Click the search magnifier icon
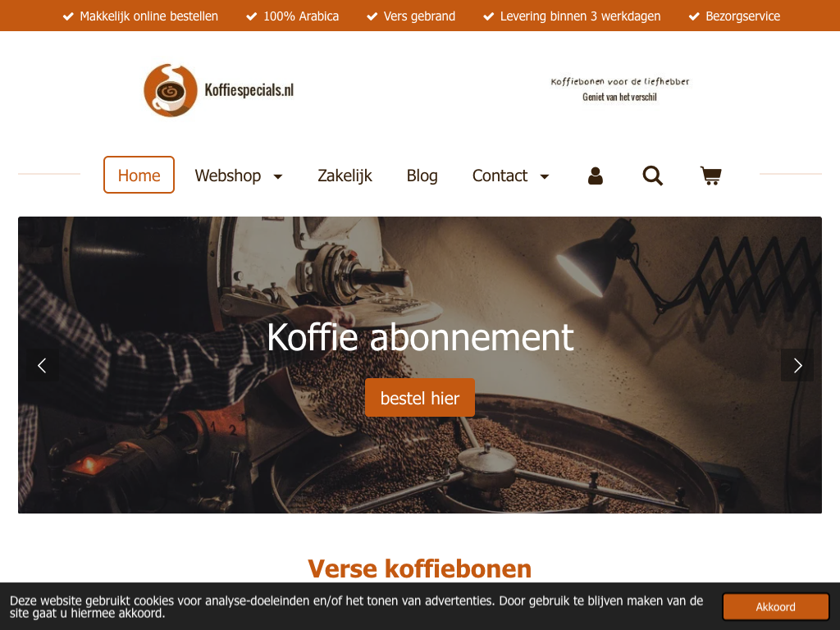Screen dimensions: 840x630 [652, 176]
